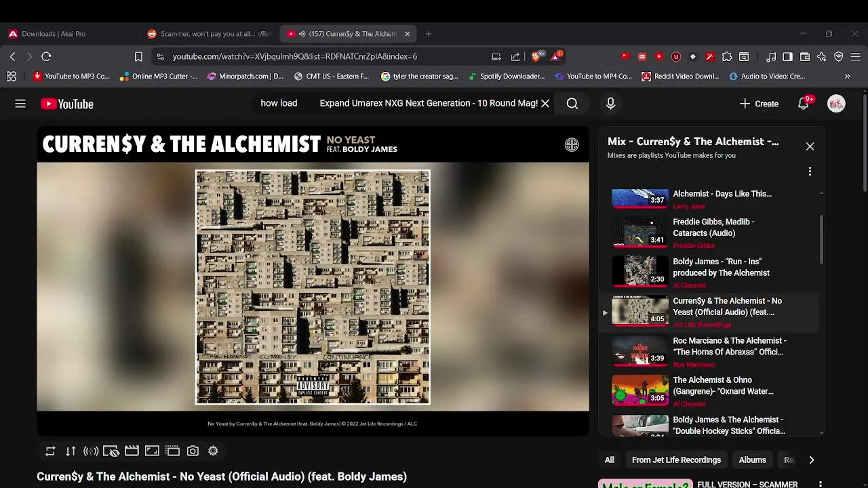
Task: Go to YouTube home via logo
Action: [x=67, y=104]
